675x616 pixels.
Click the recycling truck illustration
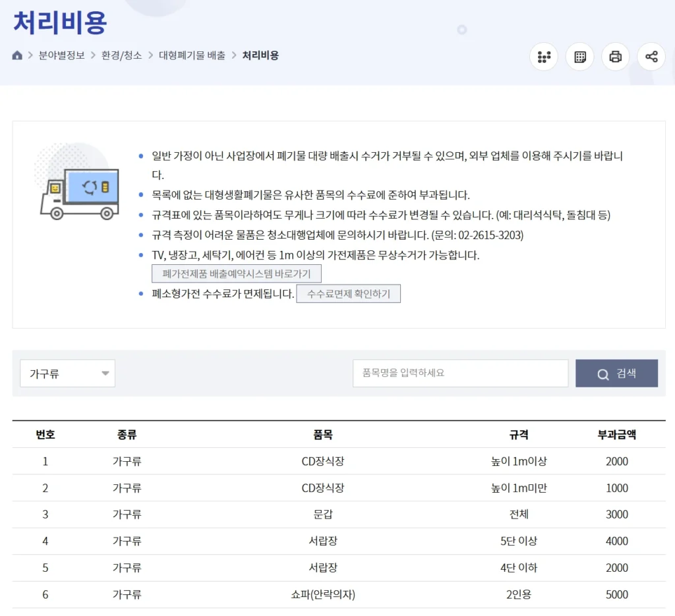(x=79, y=191)
